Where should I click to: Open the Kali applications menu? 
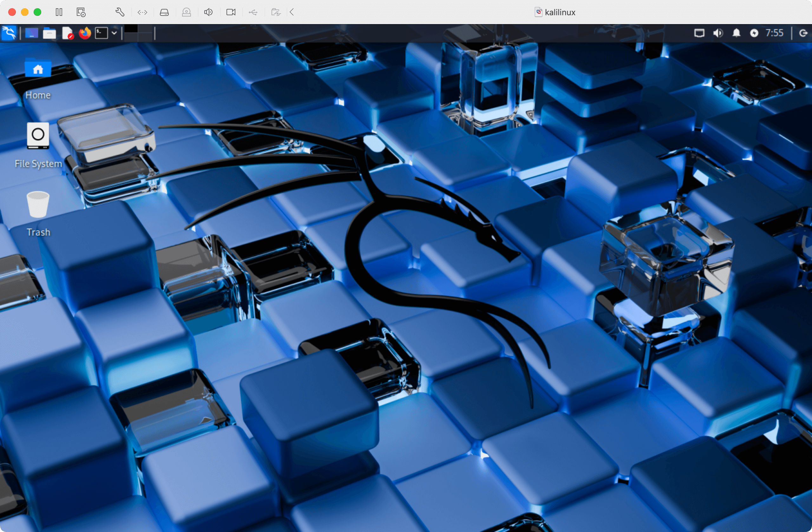pos(9,33)
